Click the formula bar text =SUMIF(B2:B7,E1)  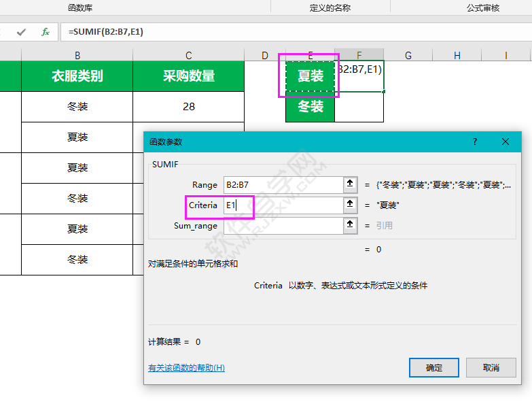click(x=106, y=32)
